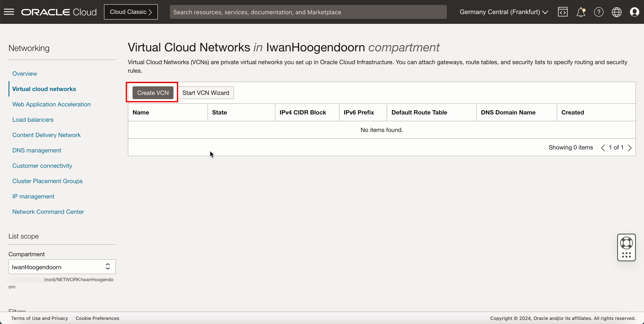Viewport: 644px width, 324px height.
Task: Click the Load balancers sidebar link
Action: tap(33, 119)
